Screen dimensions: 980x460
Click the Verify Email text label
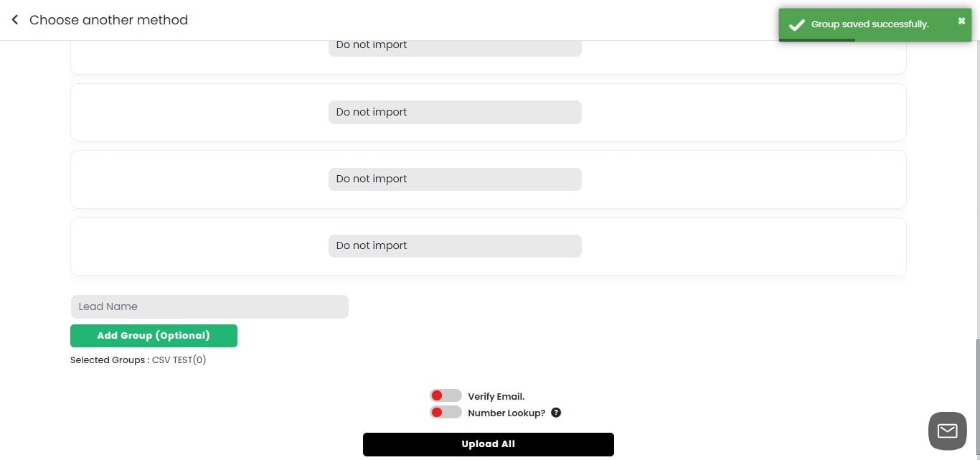[x=496, y=395]
